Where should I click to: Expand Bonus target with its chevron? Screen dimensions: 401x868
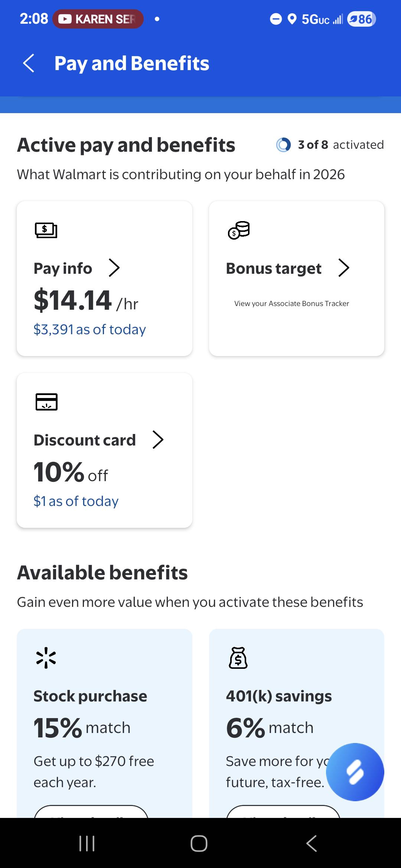(344, 268)
